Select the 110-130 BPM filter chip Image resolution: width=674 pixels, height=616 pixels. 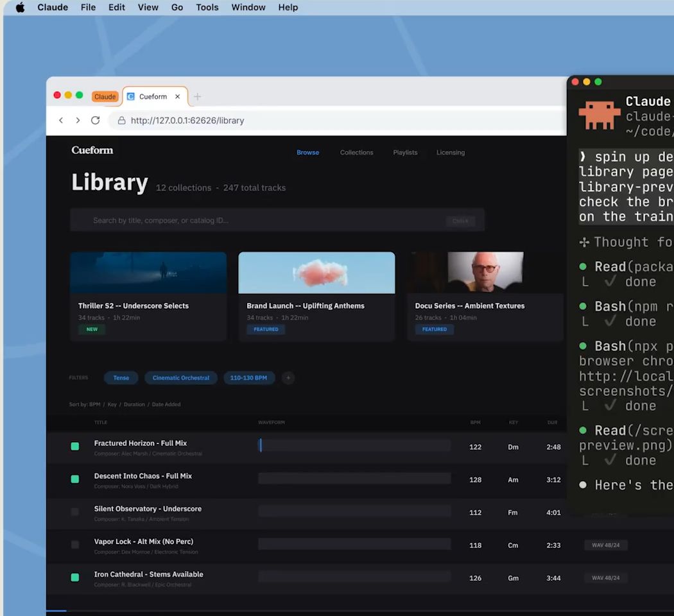coord(248,378)
